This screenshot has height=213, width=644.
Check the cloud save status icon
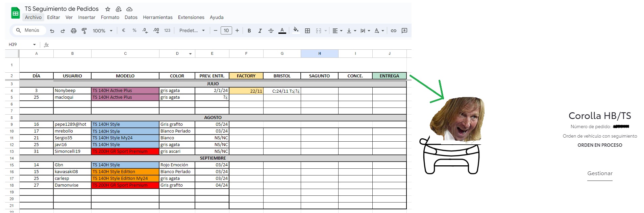pos(129,9)
